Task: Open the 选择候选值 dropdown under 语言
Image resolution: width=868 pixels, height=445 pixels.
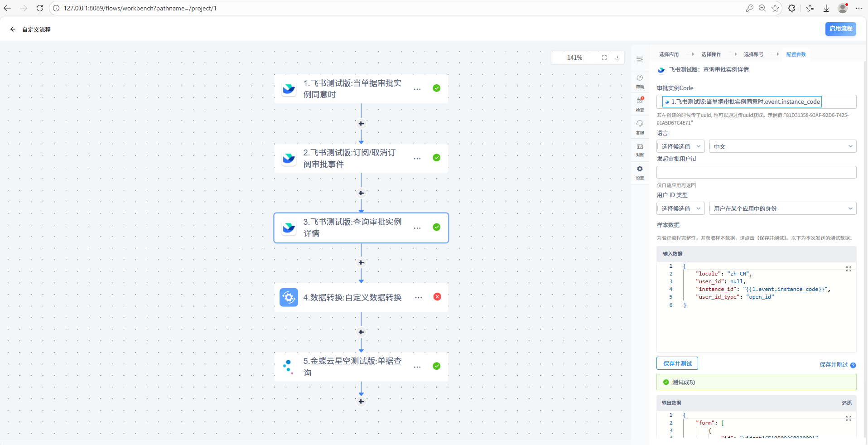Action: (680, 146)
